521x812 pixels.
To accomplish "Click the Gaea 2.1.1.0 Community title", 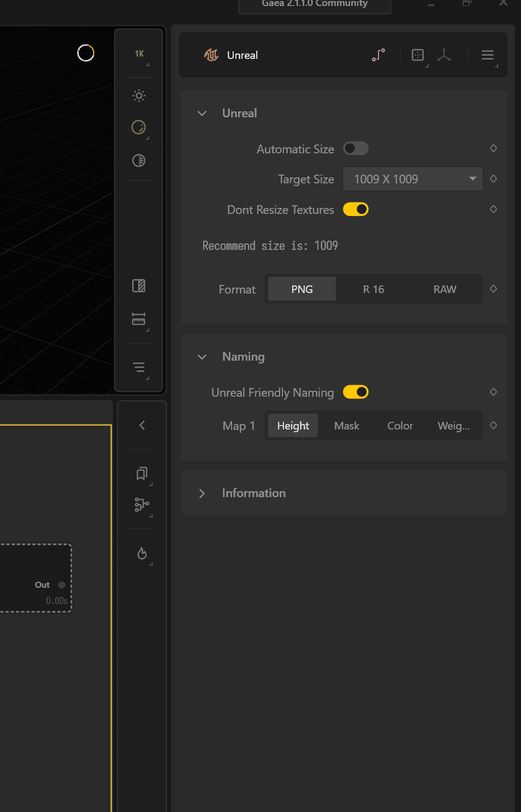I will pos(315,4).
